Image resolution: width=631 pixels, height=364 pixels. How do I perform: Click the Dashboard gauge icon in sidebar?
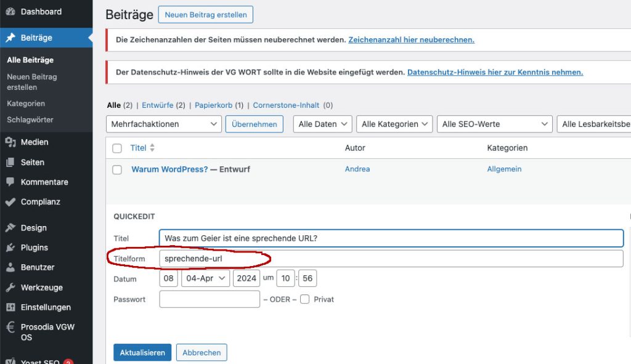point(10,12)
